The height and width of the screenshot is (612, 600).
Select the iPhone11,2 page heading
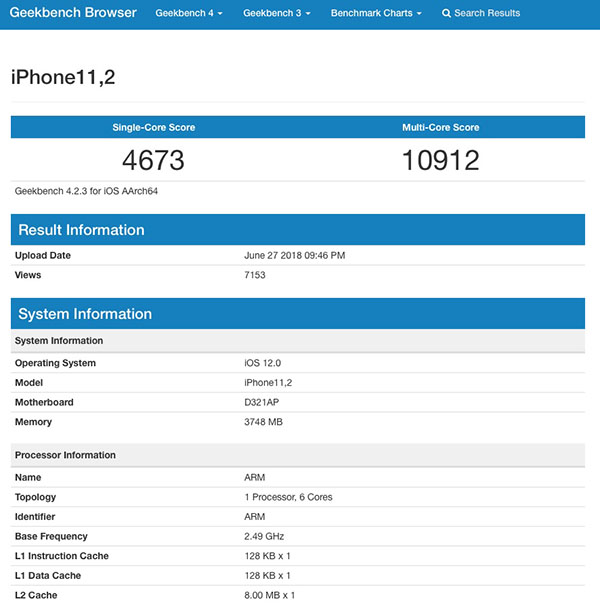click(63, 77)
